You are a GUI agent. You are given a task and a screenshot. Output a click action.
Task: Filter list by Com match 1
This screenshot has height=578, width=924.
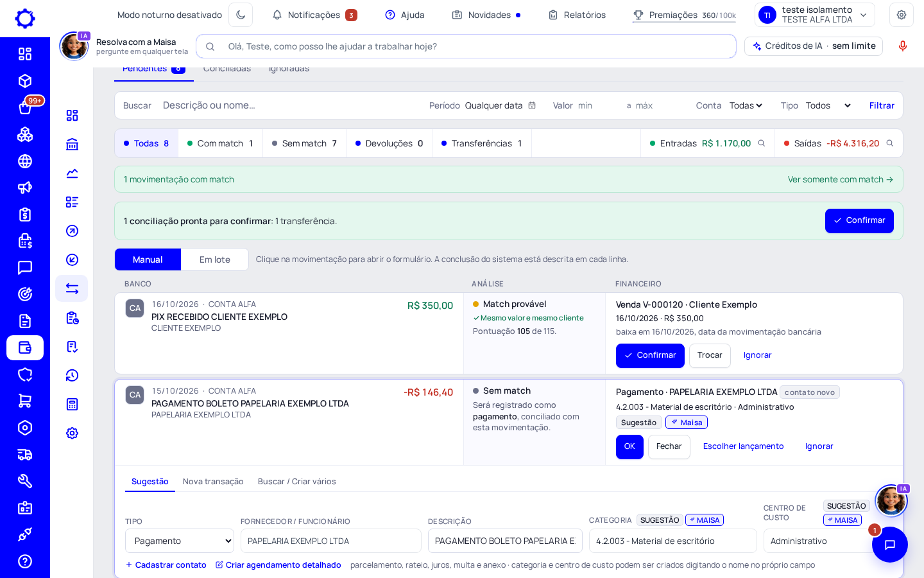220,143
